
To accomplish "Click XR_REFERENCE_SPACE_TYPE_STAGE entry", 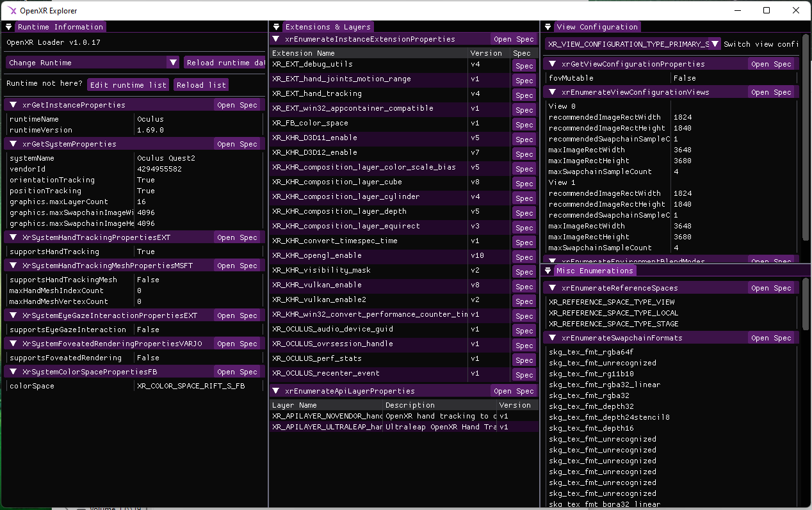I will click(613, 324).
